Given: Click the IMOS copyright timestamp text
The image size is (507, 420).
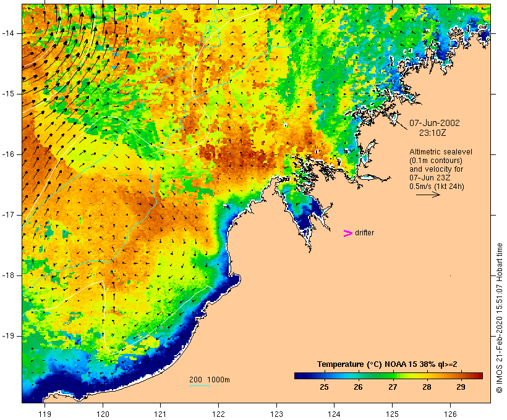Looking at the screenshot, I should [x=499, y=318].
